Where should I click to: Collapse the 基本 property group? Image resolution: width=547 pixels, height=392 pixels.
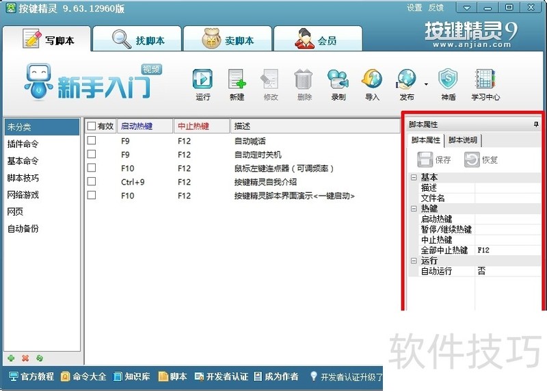(414, 177)
